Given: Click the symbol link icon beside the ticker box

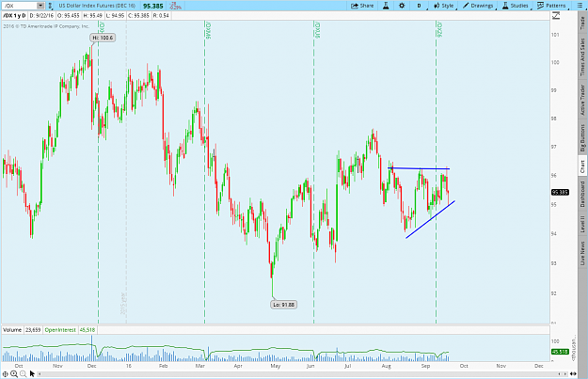Looking at the screenshot, I should [x=50, y=6].
